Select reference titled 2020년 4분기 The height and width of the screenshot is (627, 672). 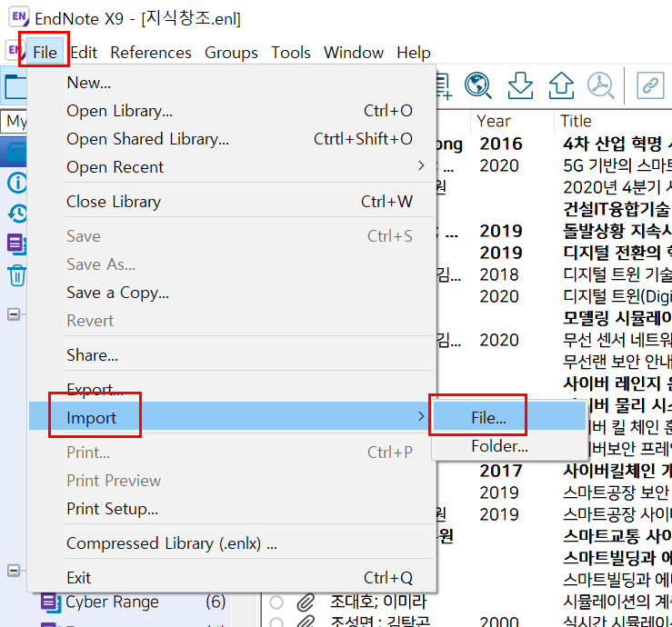pyautogui.click(x=617, y=187)
